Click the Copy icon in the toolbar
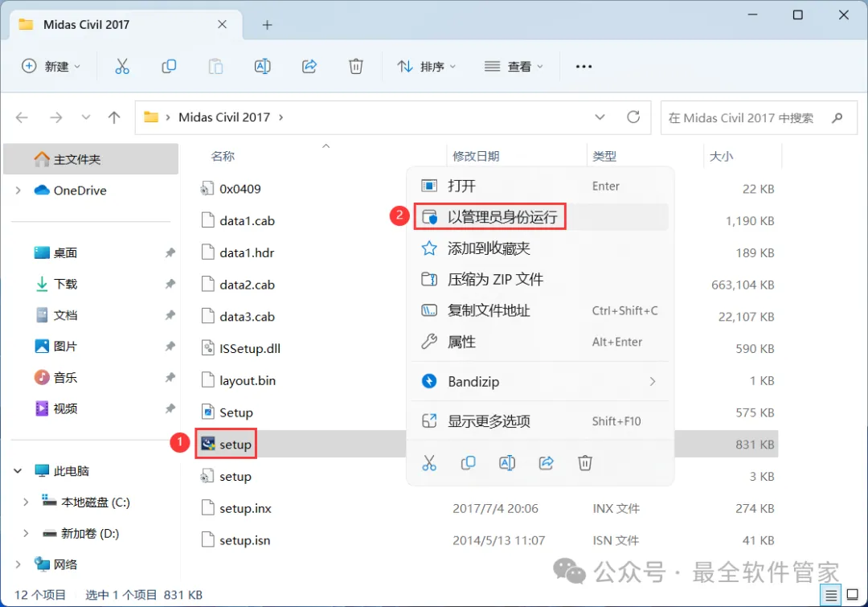The width and height of the screenshot is (868, 607). point(169,67)
